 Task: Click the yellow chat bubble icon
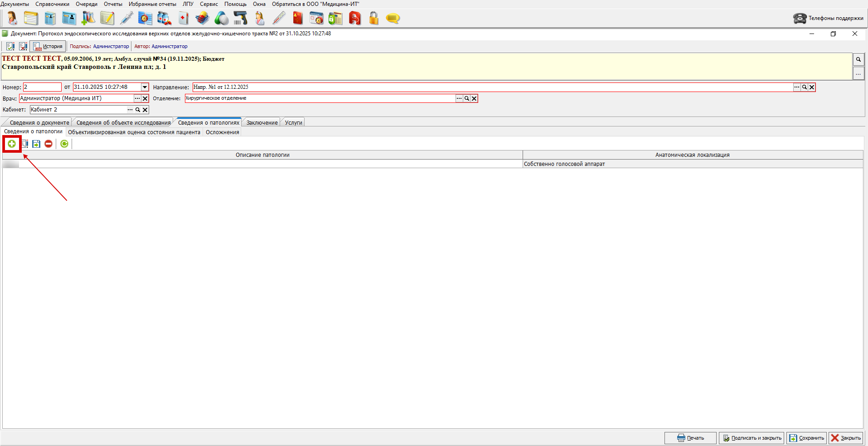(x=393, y=18)
